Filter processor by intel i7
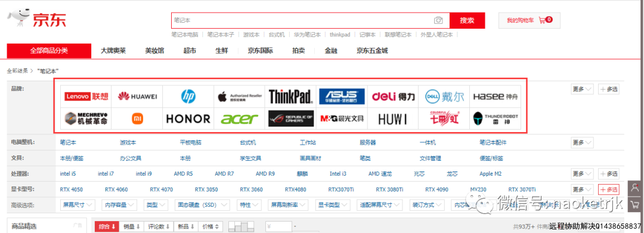644x233 pixels. [106, 174]
